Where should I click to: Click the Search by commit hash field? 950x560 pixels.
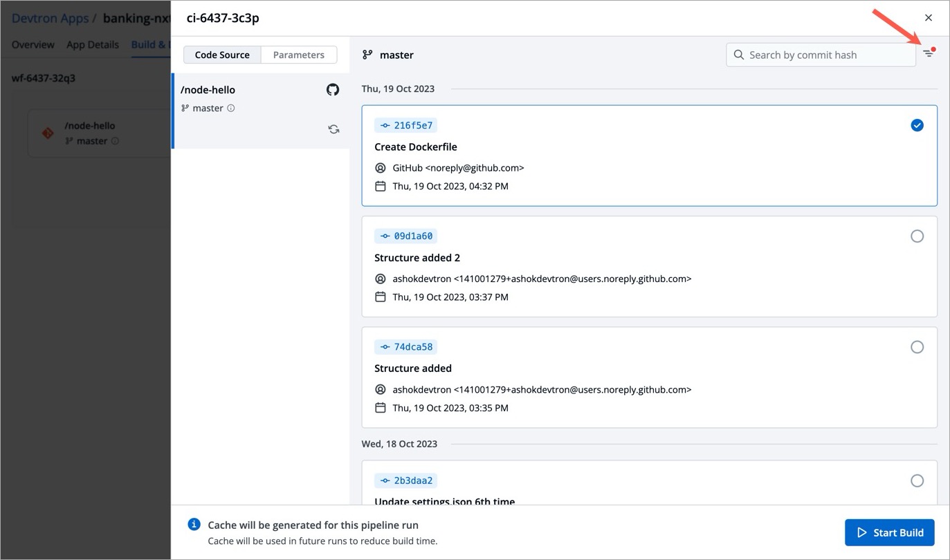point(827,55)
